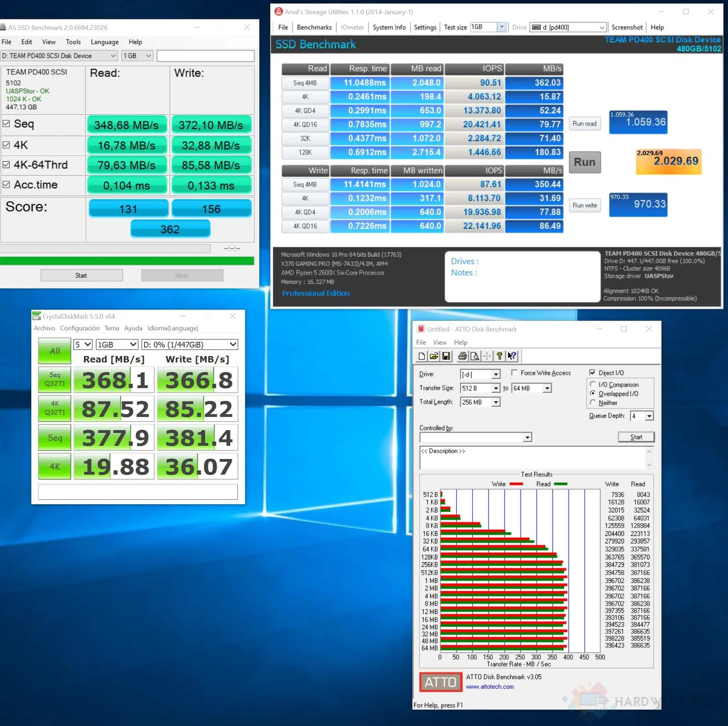
Task: Click the empty comment field in CrystalDiskMark
Action: [138, 492]
